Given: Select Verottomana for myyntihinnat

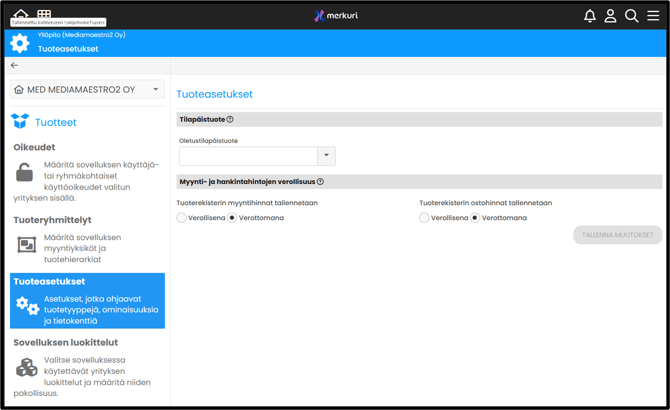Looking at the screenshot, I should click(x=233, y=217).
